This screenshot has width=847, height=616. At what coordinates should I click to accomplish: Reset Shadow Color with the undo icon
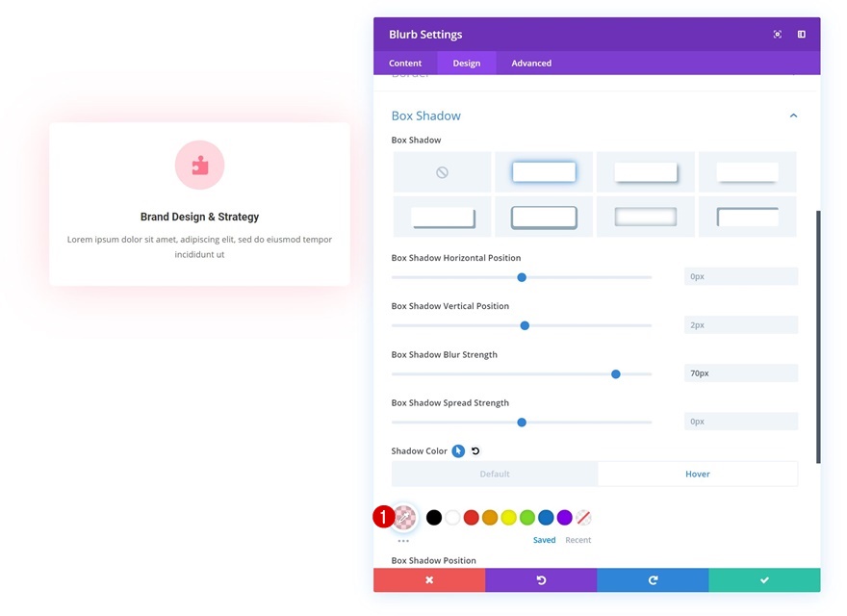pyautogui.click(x=475, y=451)
